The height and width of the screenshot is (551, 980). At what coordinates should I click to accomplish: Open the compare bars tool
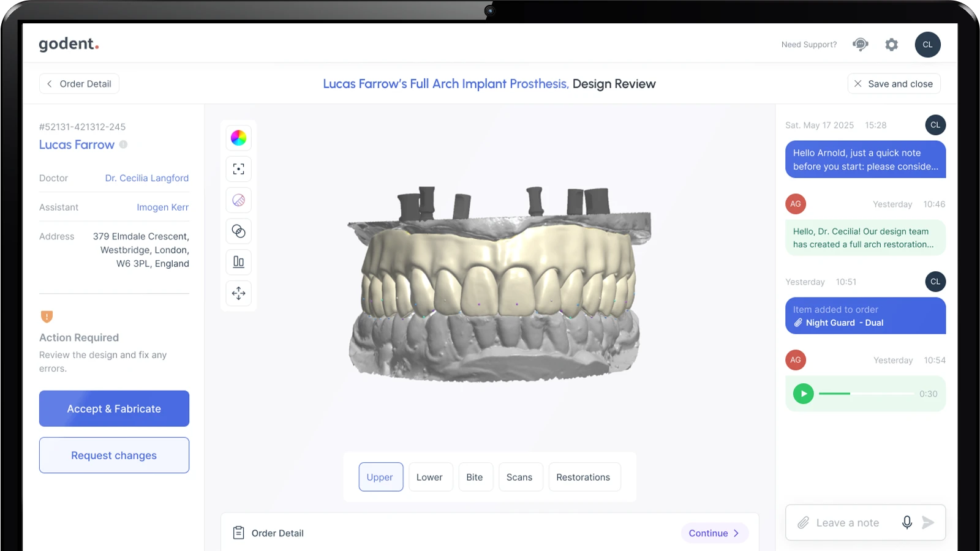pyautogui.click(x=238, y=262)
